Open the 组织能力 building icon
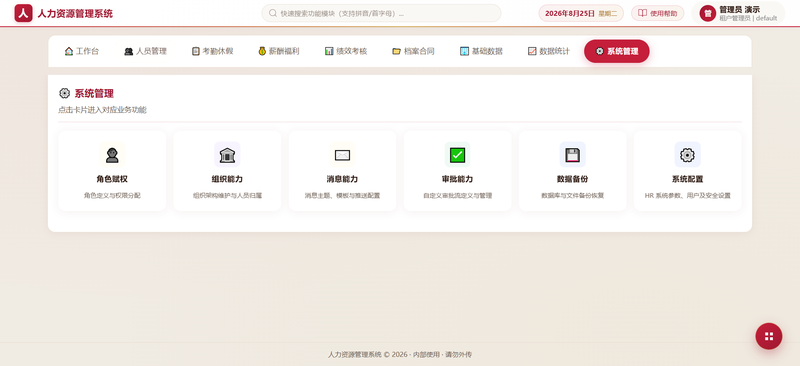 (227, 155)
